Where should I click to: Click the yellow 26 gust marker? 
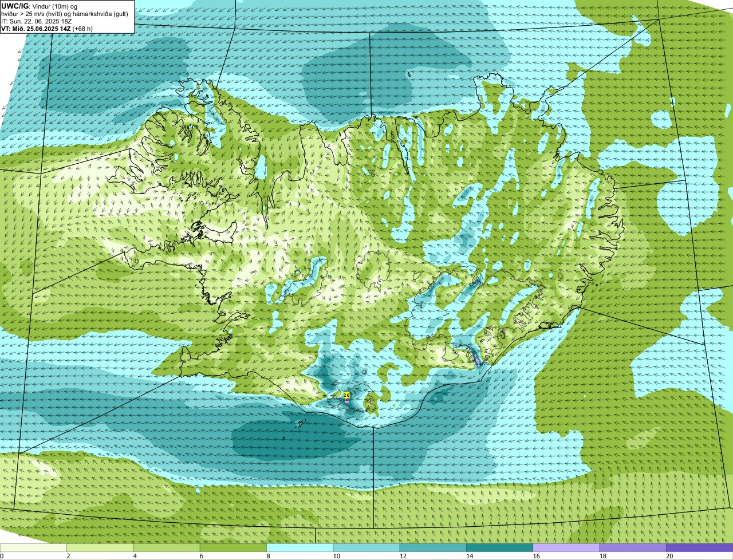(346, 395)
